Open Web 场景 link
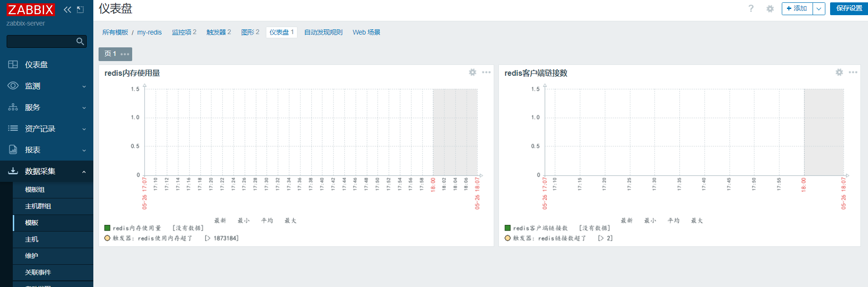The height and width of the screenshot is (287, 868). [x=366, y=32]
